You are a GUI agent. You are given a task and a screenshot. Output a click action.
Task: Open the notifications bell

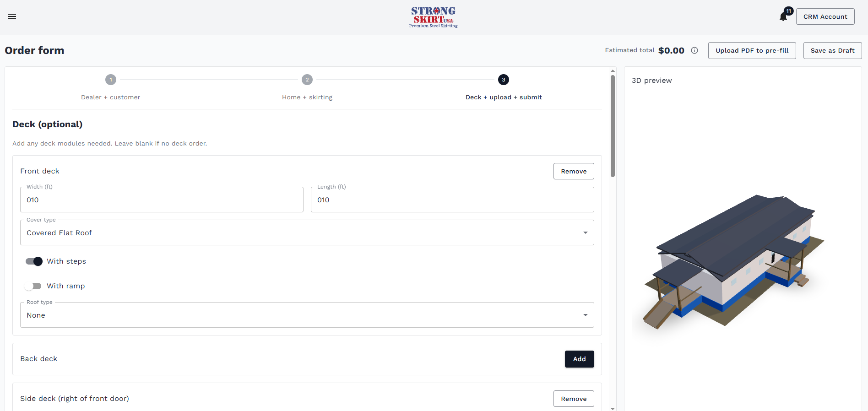tap(783, 17)
